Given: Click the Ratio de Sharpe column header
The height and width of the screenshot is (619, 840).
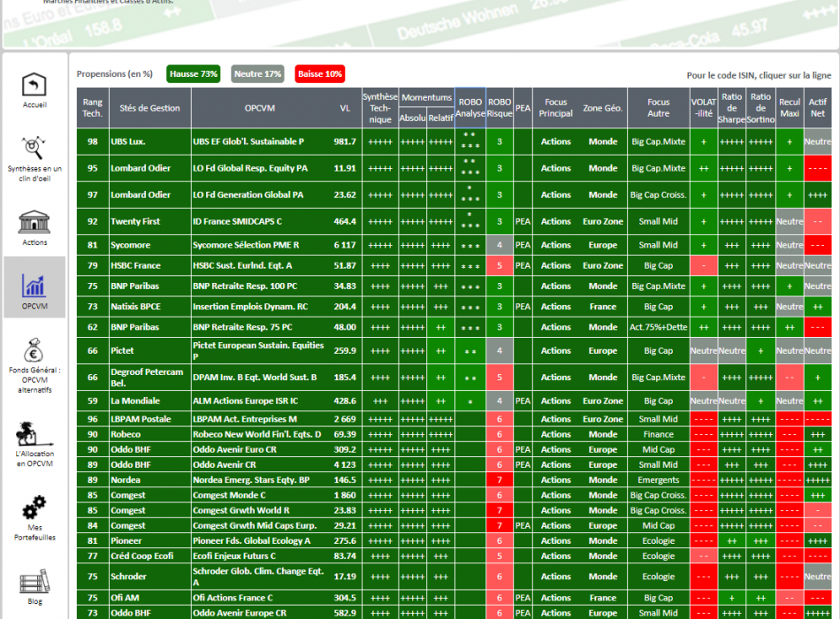Looking at the screenshot, I should 732,108.
